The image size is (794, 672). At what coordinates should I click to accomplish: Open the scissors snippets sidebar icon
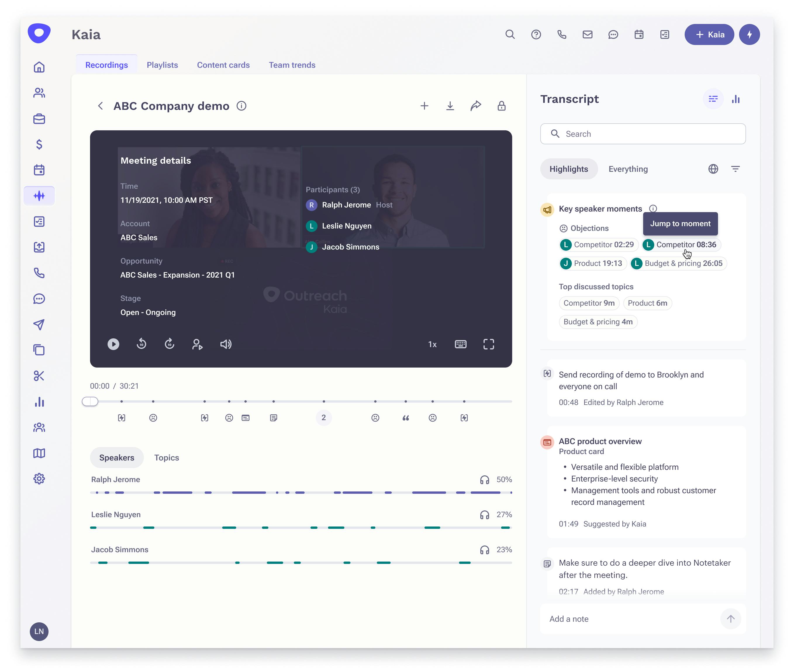(39, 376)
